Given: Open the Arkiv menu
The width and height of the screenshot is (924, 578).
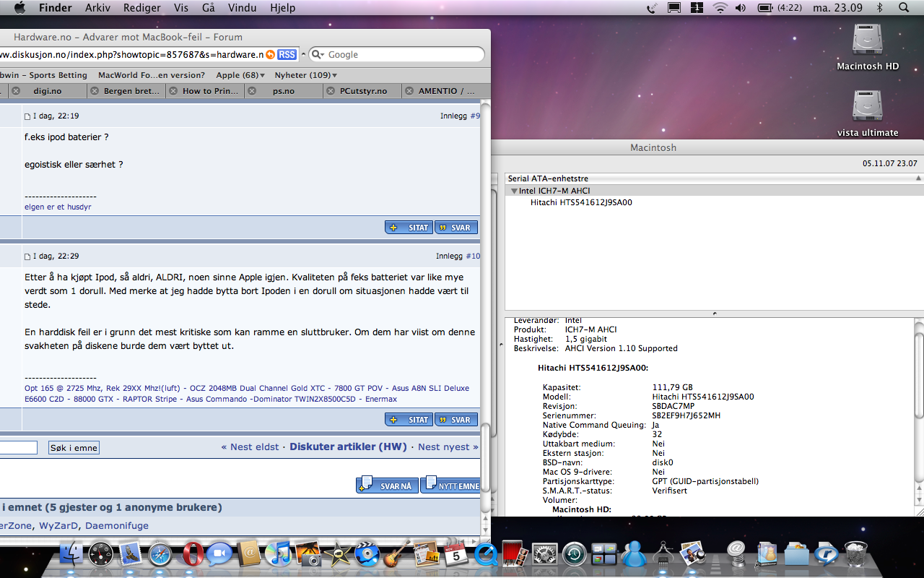Looking at the screenshot, I should pos(98,8).
